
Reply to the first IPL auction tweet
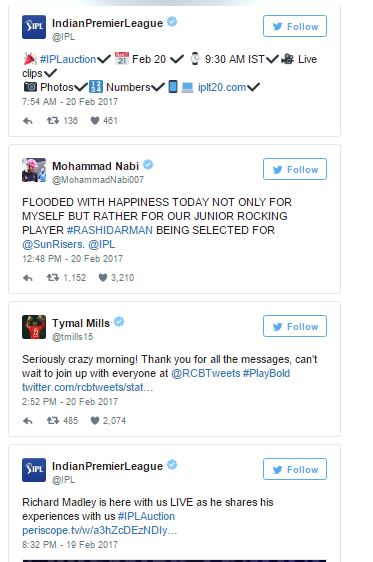pos(28,121)
